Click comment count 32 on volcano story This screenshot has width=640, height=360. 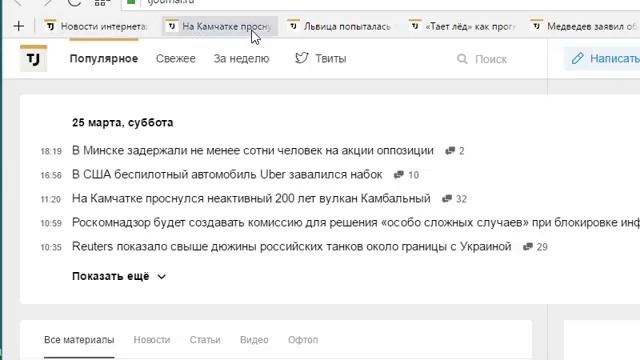461,199
